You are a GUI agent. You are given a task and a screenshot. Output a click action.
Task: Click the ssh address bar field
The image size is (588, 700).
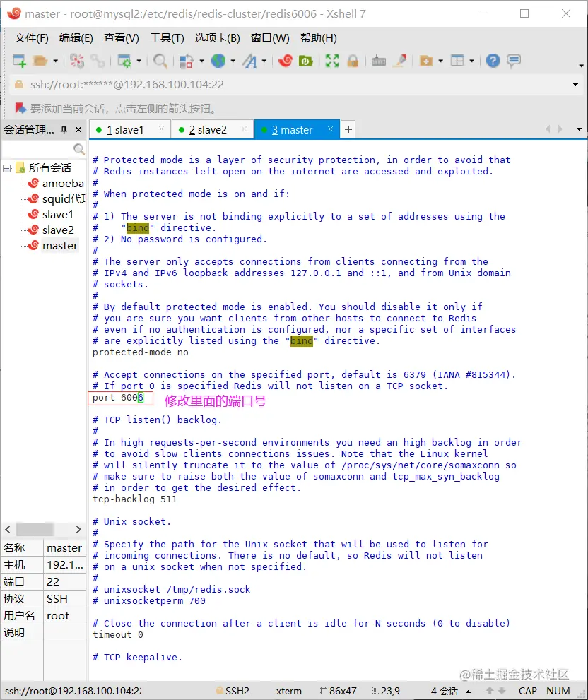click(x=295, y=84)
